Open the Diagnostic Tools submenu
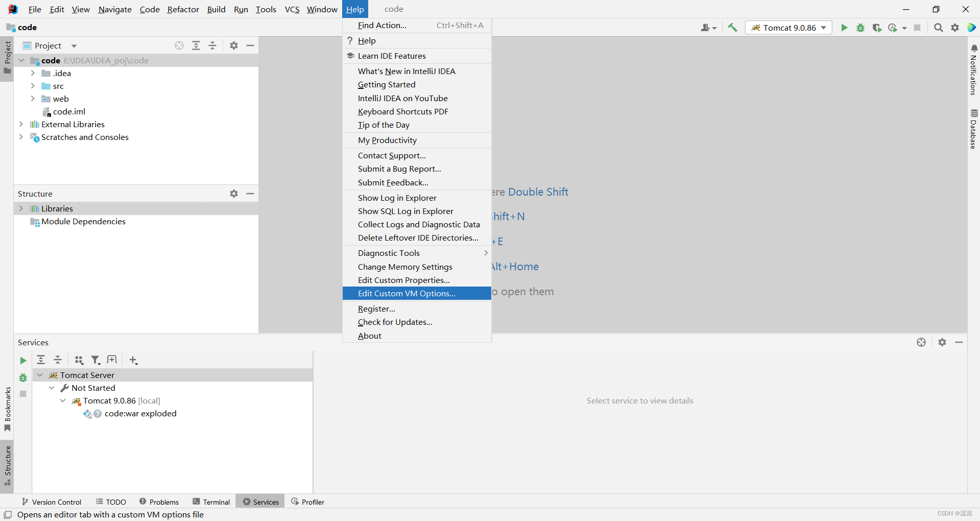 417,253
